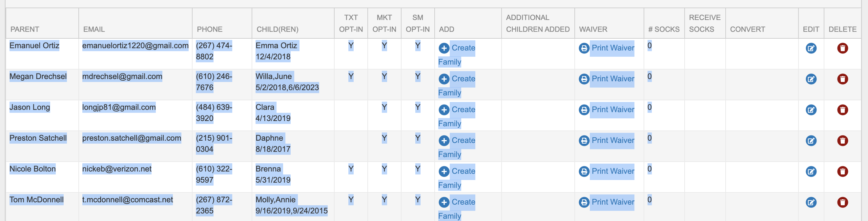Click edit icon for Nicole Bolton

pyautogui.click(x=811, y=171)
